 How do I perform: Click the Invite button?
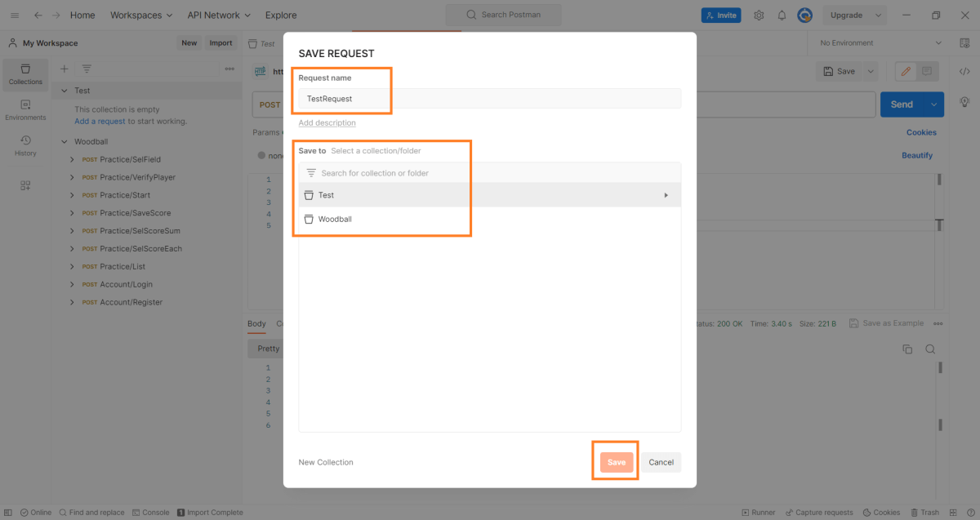coord(720,15)
